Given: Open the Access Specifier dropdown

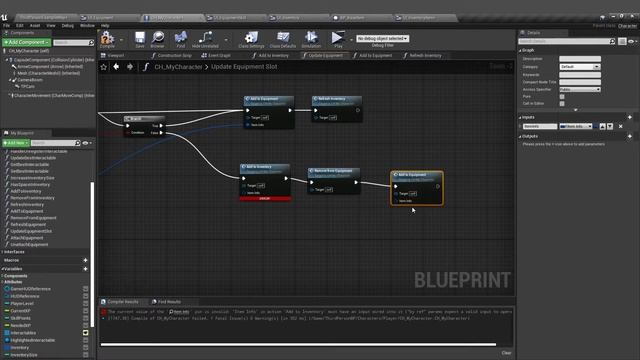Looking at the screenshot, I should (580, 89).
